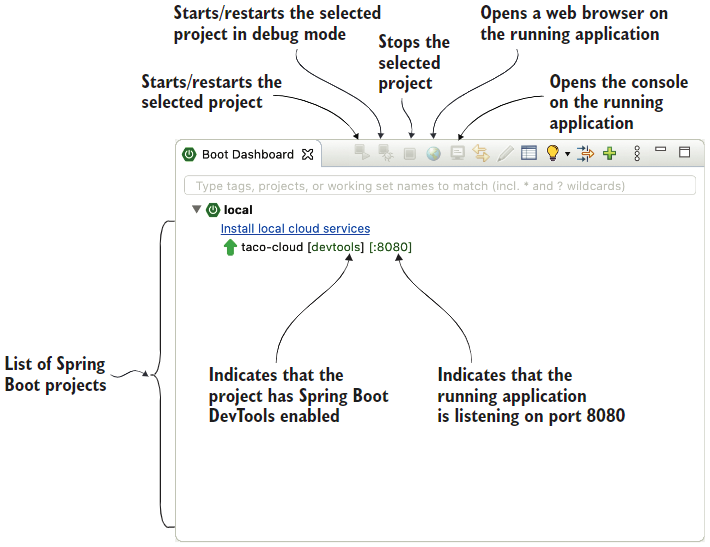Maximize the Boot Dashboard view
Image resolution: width=710 pixels, height=547 pixels.
click(685, 153)
